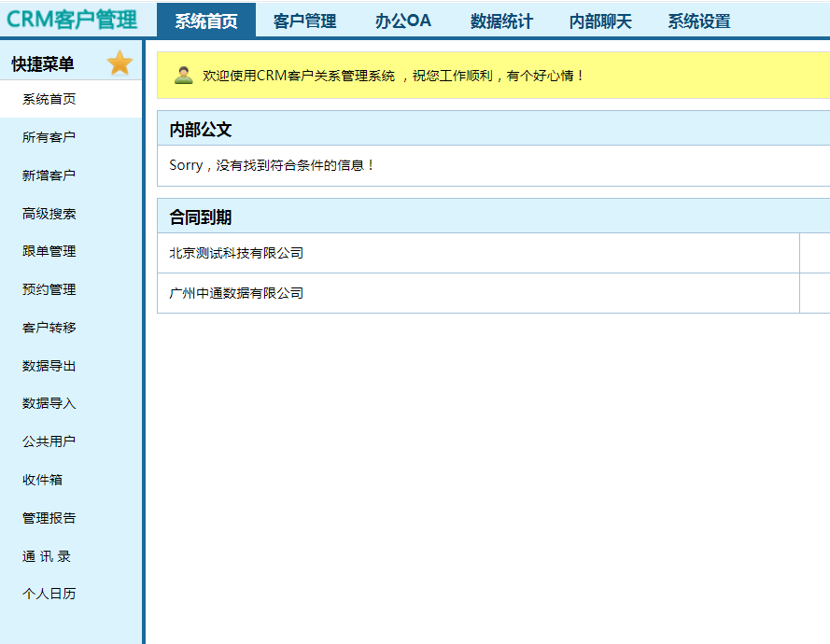Open 收件箱 in the sidebar
830x644 pixels.
point(42,480)
